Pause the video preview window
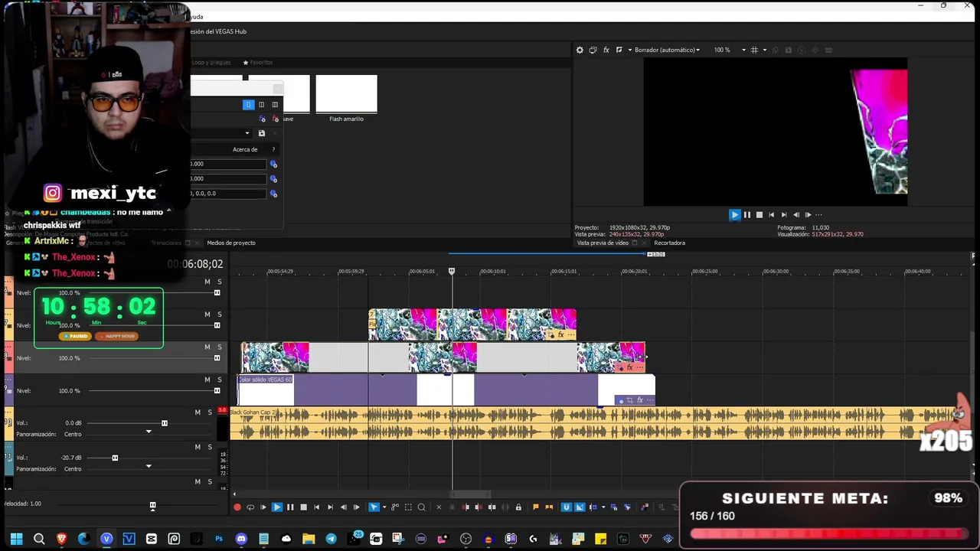Viewport: 980px width, 551px height. 747,215
